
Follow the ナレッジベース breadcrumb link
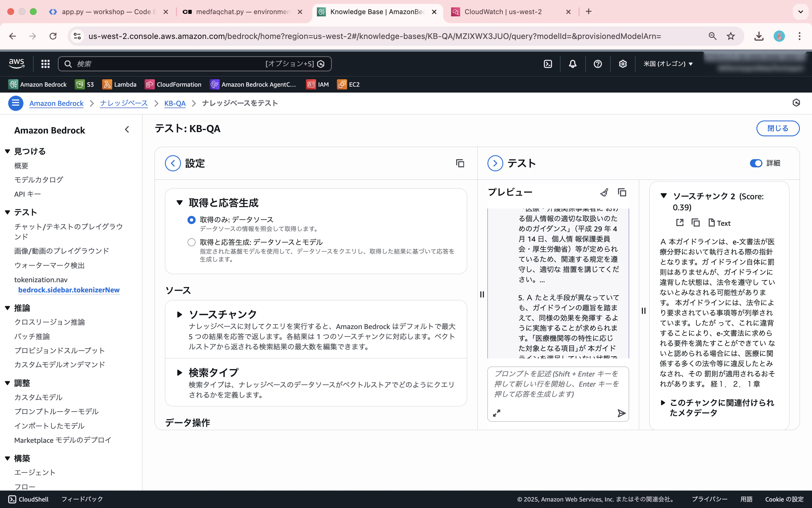click(124, 103)
